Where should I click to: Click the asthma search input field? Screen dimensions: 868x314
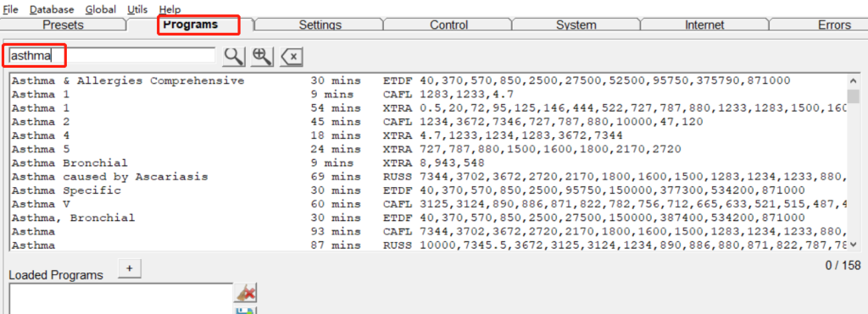click(x=112, y=55)
